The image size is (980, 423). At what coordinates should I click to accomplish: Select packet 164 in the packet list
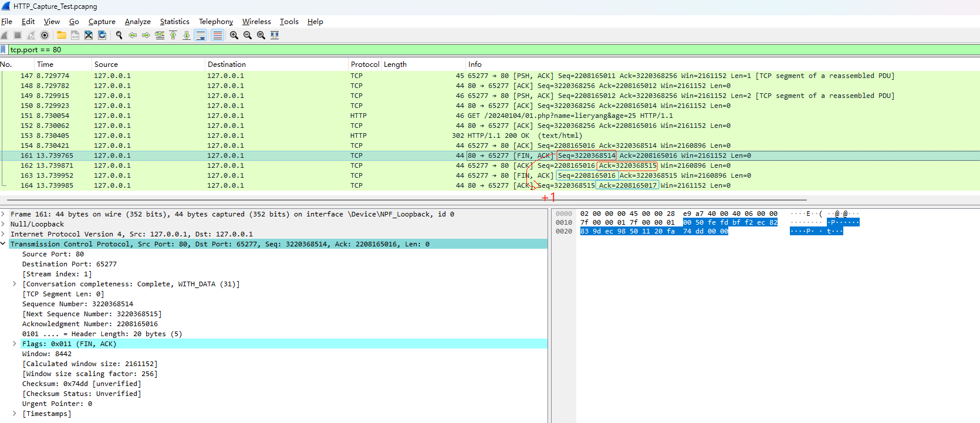(x=489, y=185)
